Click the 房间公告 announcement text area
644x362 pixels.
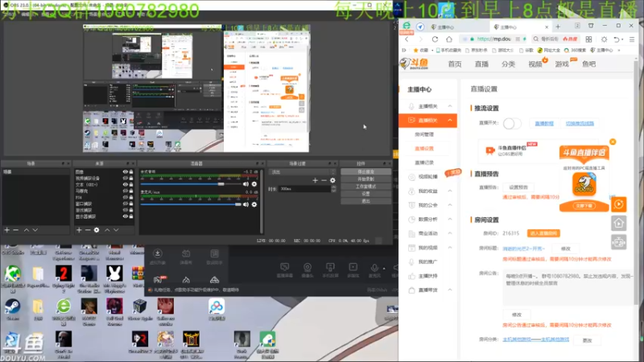pyautogui.click(x=568, y=287)
